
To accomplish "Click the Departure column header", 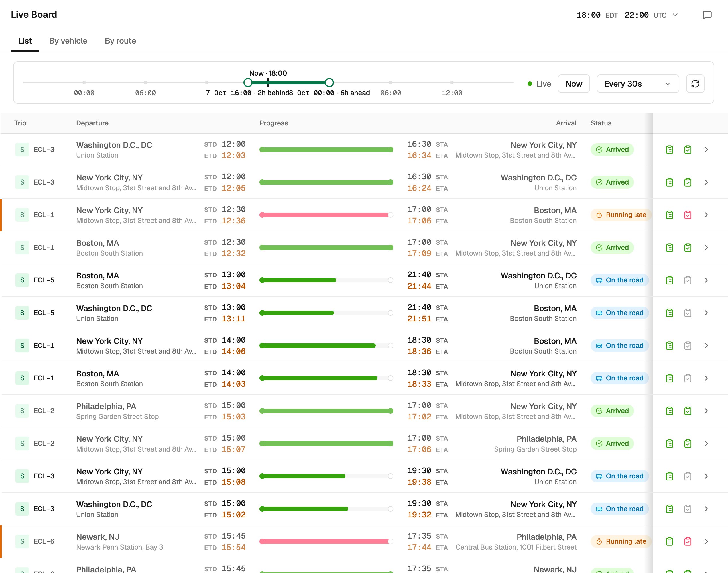I will 92,123.
